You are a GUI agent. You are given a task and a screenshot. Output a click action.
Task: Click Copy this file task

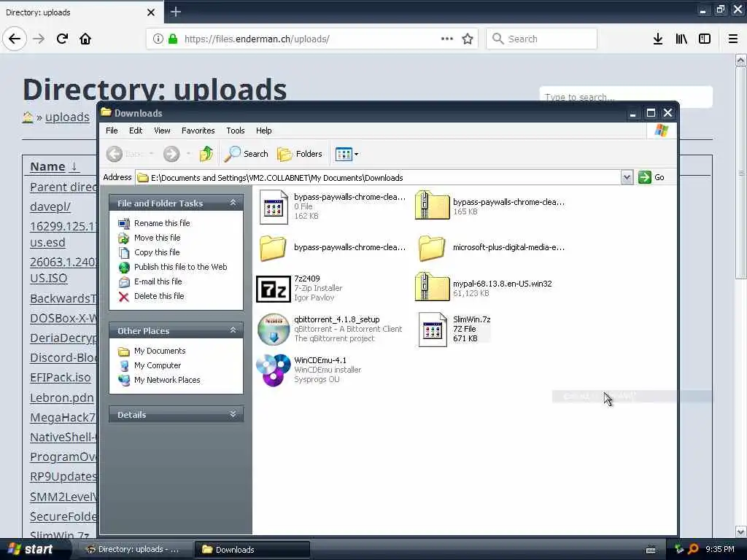(157, 252)
